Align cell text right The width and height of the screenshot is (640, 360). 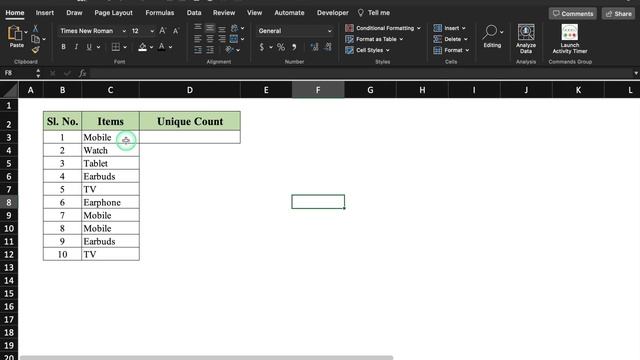[x=222, y=39]
